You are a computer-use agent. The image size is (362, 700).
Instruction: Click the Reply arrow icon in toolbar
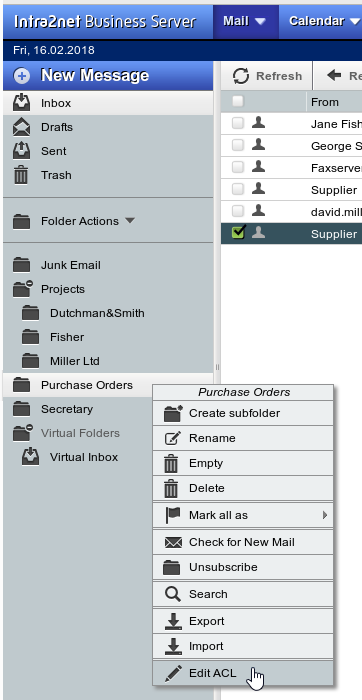[334, 75]
